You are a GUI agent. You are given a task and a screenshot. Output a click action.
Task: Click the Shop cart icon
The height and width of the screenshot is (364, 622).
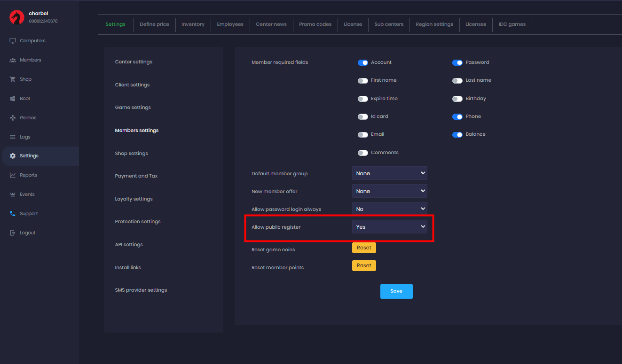[x=13, y=79]
